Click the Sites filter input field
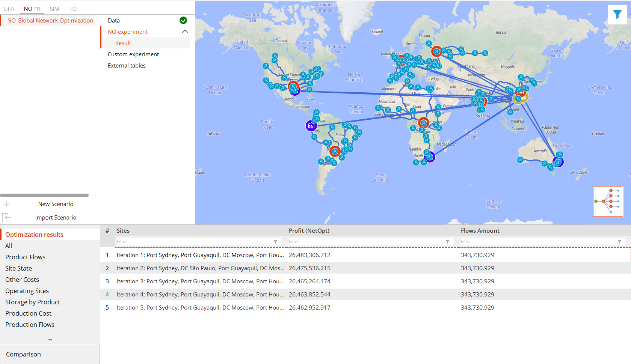The width and height of the screenshot is (631, 364). (193, 242)
